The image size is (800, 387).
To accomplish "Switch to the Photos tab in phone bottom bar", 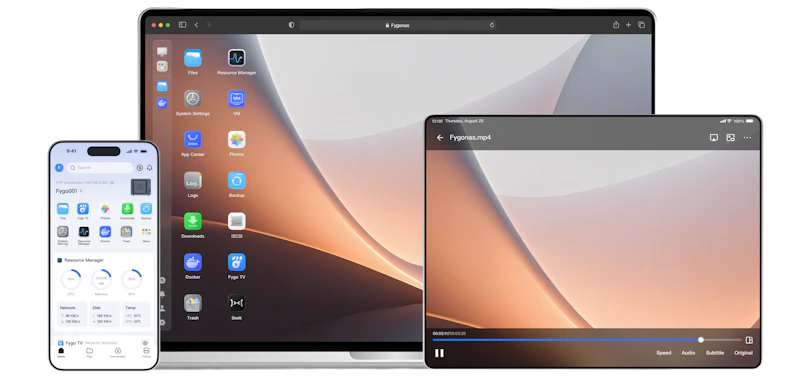I will pyautogui.click(x=146, y=352).
